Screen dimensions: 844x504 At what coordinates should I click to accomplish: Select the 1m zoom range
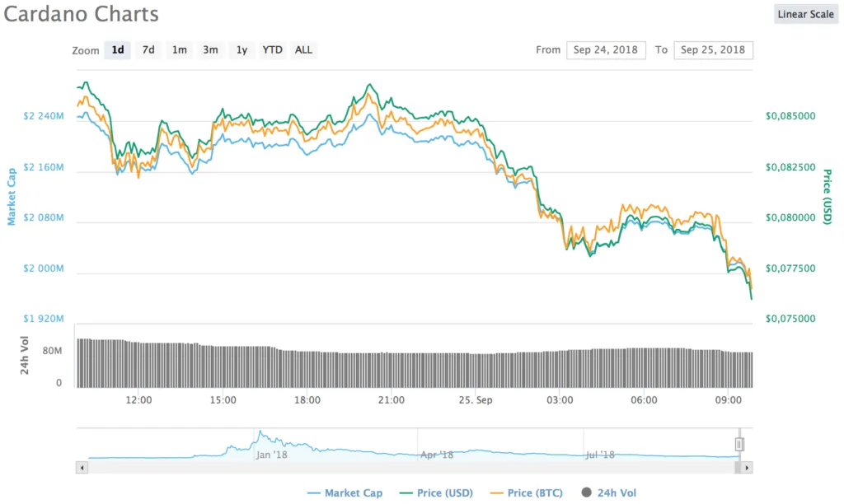179,50
